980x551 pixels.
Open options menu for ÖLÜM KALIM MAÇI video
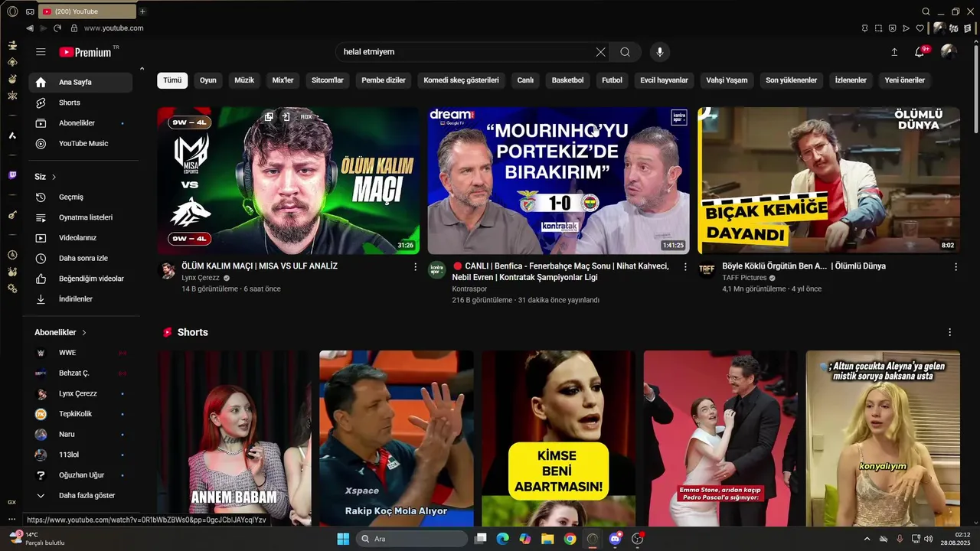click(416, 267)
